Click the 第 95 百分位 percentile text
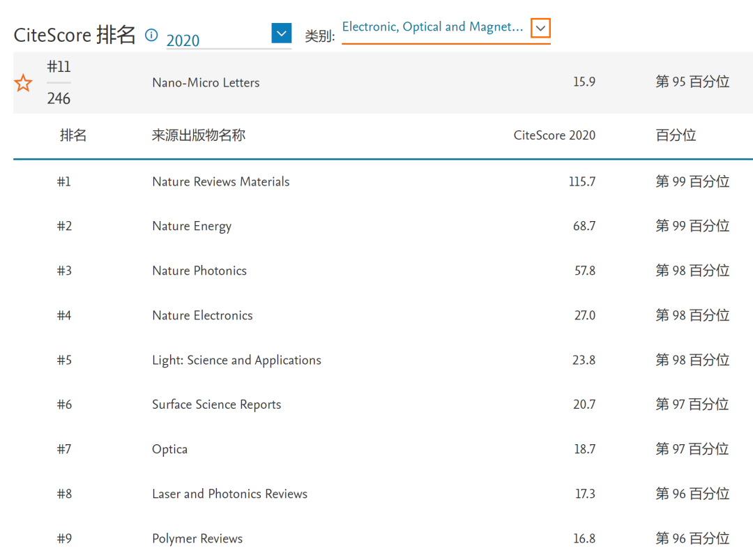The height and width of the screenshot is (560, 753). 692,82
